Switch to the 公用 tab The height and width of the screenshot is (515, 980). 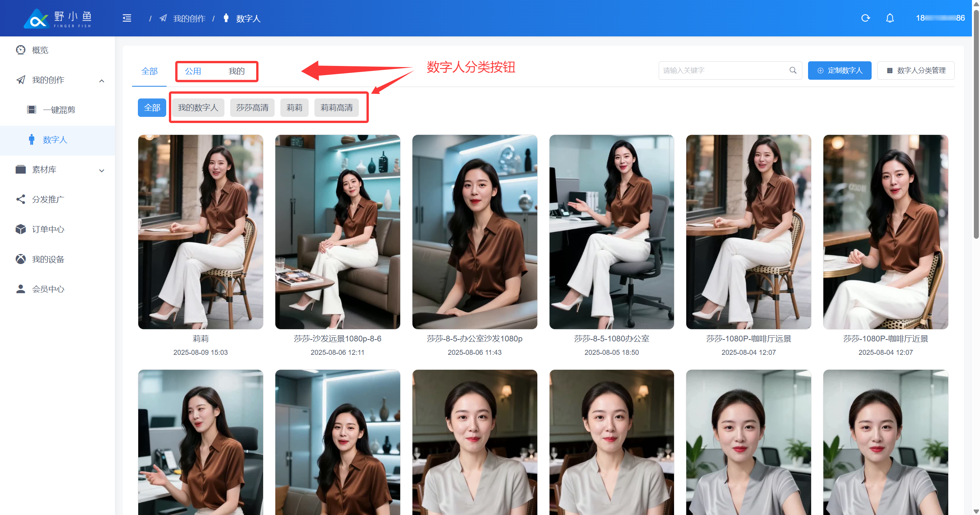click(193, 71)
